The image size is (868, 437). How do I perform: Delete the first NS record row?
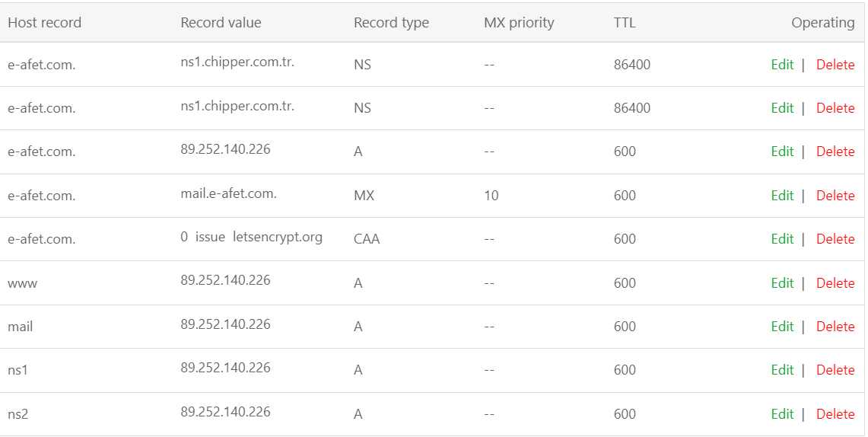pyautogui.click(x=835, y=65)
